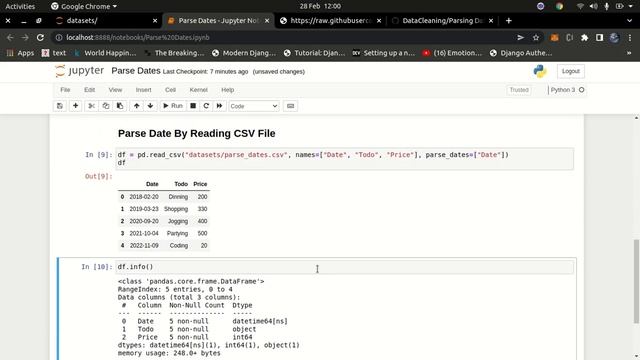The height and width of the screenshot is (360, 640).
Task: Open the Activities overview
Action: click(20, 6)
